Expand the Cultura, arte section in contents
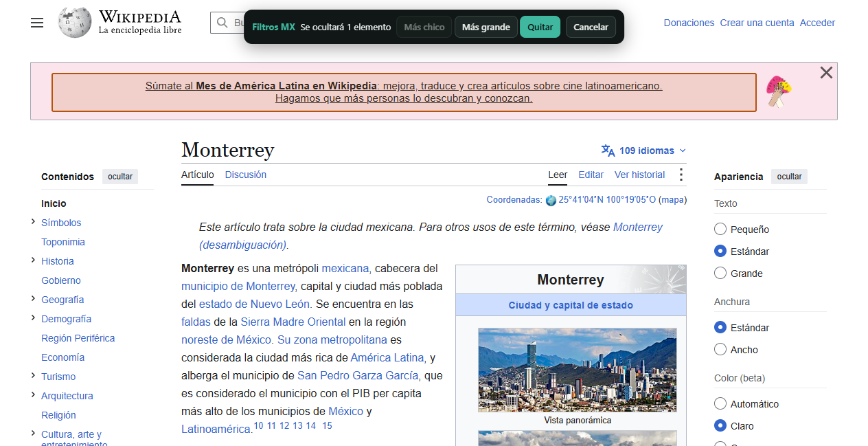Image resolution: width=868 pixels, height=446 pixels. [x=33, y=433]
